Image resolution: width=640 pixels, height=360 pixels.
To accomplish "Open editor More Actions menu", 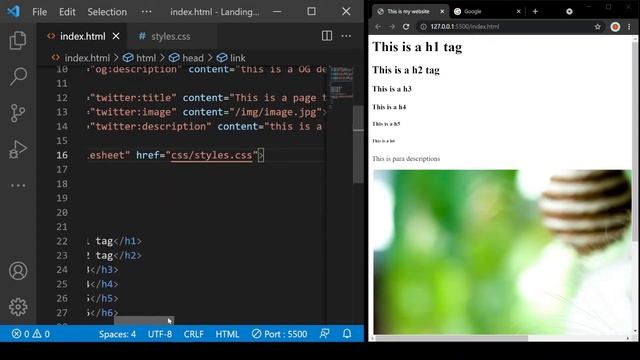I will [346, 36].
